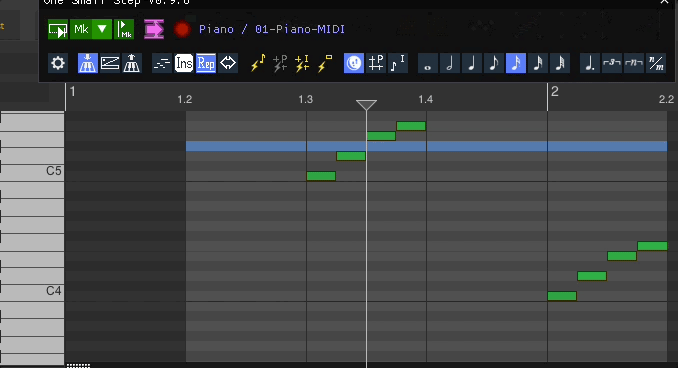Close the One Small Step window
This screenshot has width=678, height=368.
coord(665,2)
